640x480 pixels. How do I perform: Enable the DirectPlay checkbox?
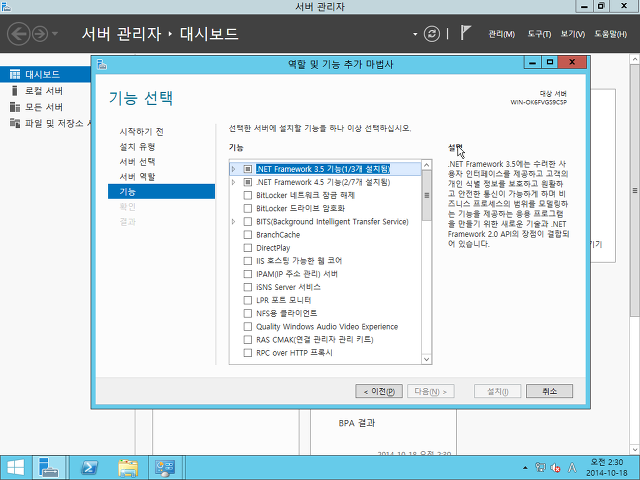point(247,248)
